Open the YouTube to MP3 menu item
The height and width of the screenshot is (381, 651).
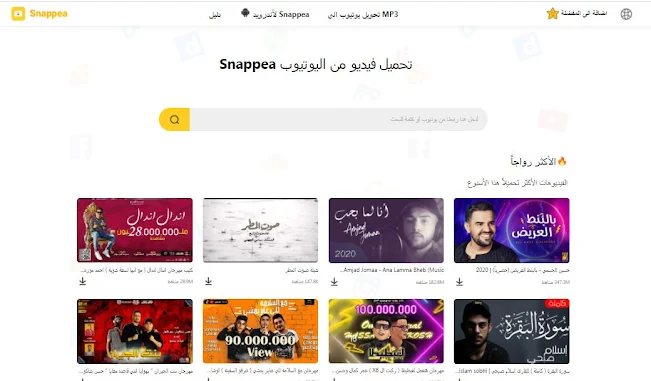(363, 15)
